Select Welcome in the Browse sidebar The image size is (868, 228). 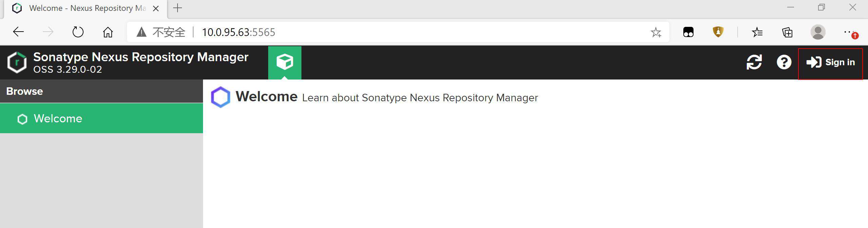[x=101, y=118]
